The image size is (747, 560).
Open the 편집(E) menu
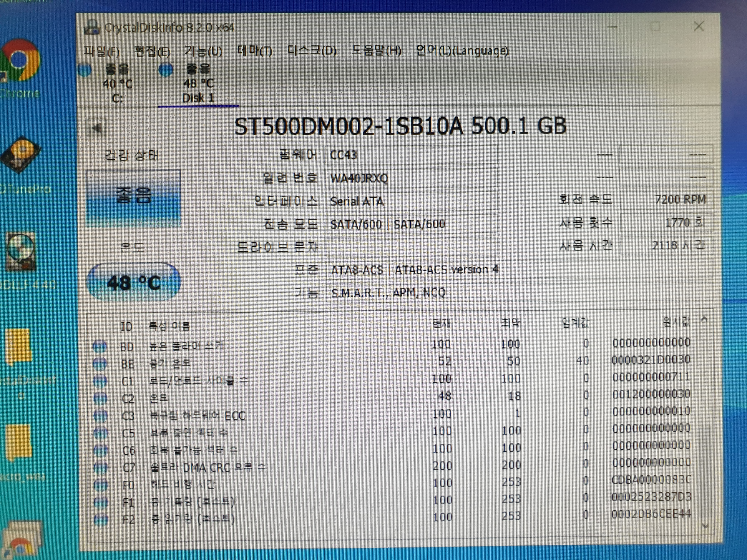click(x=152, y=52)
